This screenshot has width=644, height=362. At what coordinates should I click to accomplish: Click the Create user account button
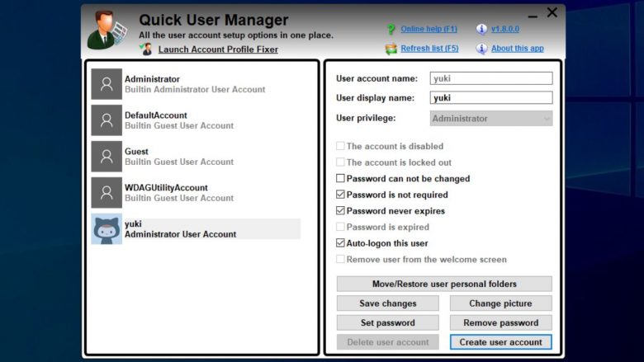pyautogui.click(x=500, y=342)
